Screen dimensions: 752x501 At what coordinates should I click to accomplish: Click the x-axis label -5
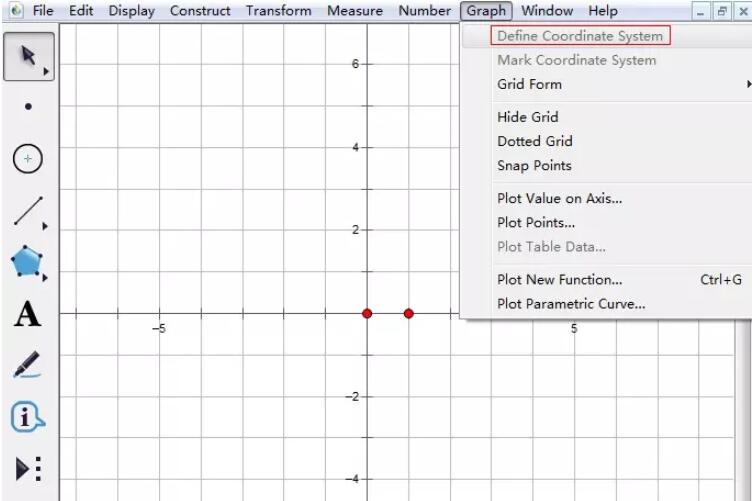[x=159, y=329]
